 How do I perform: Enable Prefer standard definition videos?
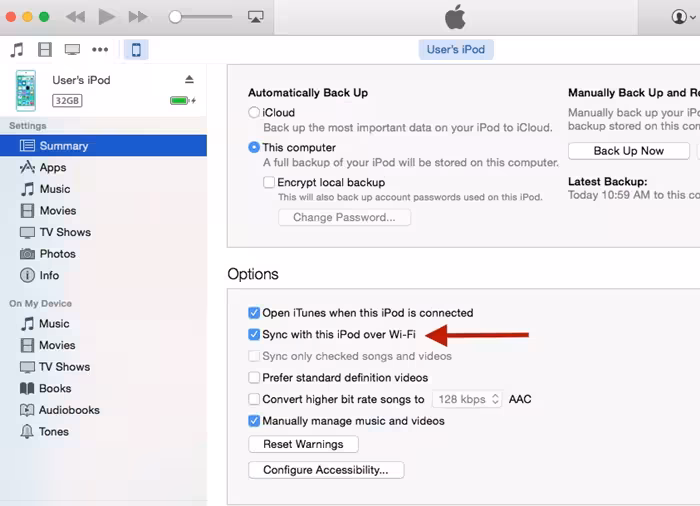click(x=254, y=377)
